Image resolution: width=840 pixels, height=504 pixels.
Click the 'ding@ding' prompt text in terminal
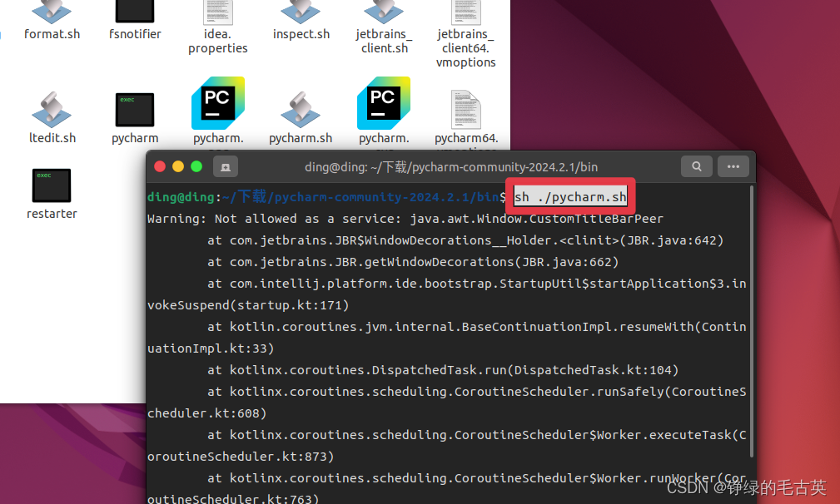coord(181,197)
